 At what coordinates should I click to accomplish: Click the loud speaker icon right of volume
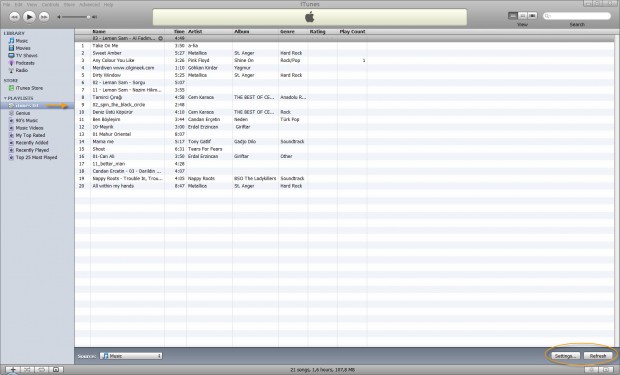pyautogui.click(x=95, y=17)
